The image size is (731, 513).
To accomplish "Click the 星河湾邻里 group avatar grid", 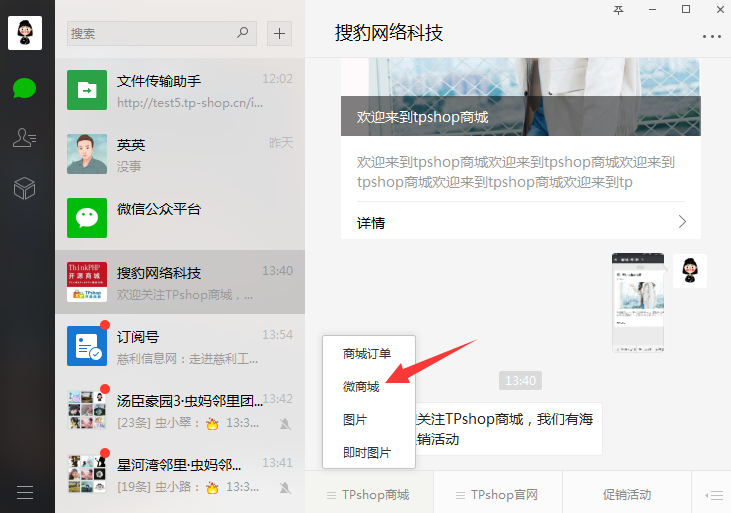I will (x=87, y=473).
